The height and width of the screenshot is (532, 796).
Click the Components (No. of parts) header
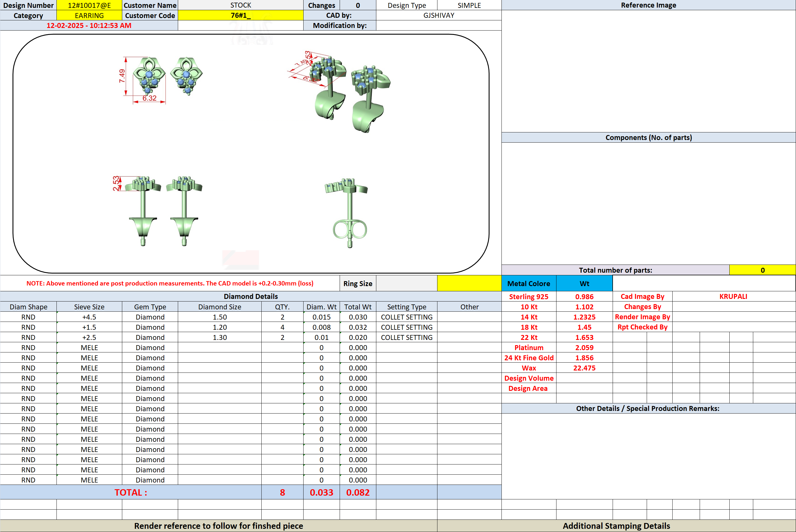pyautogui.click(x=648, y=137)
